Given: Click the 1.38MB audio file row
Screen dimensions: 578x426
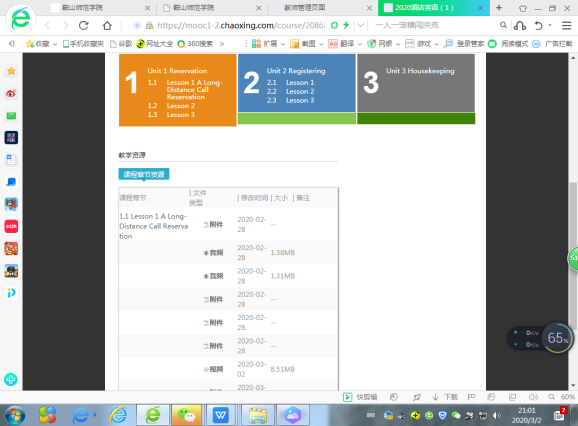Looking at the screenshot, I should point(228,253).
